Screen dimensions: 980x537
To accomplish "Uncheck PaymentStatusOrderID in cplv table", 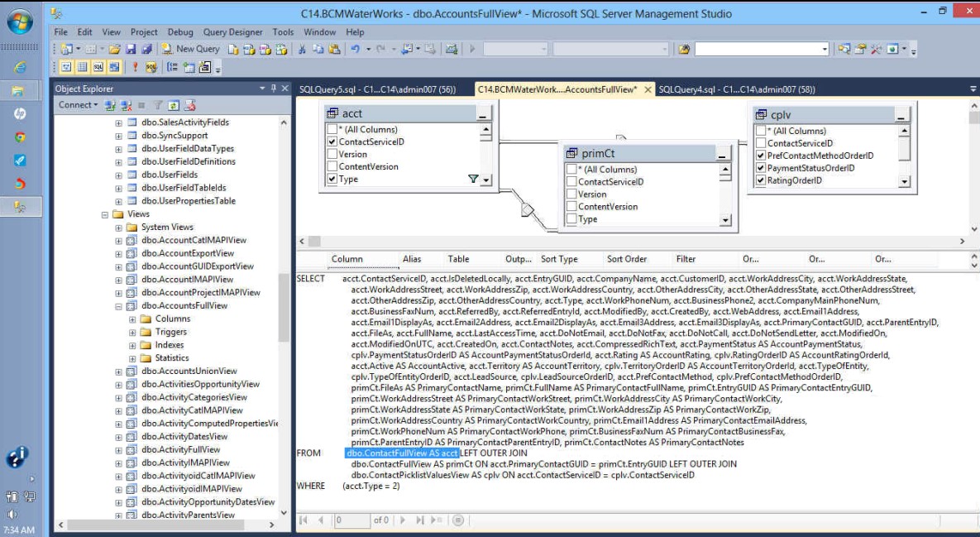I will (761, 168).
